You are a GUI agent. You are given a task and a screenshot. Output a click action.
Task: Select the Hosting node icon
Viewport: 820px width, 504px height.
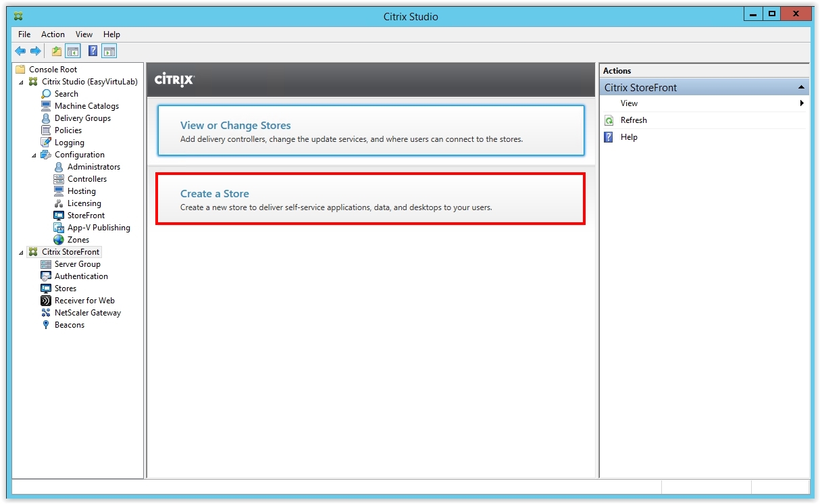59,191
